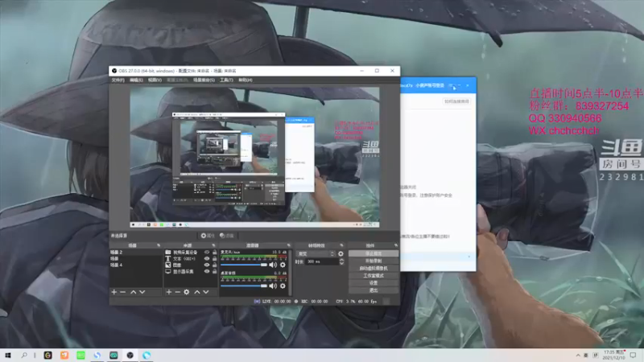The image size is (644, 362).
Task: Select scene 场景 4 in scene list
Action: (135, 265)
